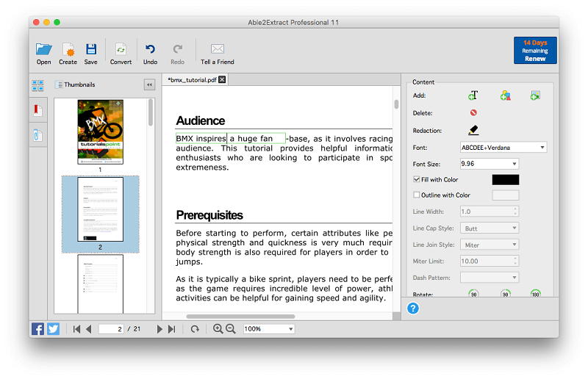588x379 pixels.
Task: Zoom out with the magnifier minus icon
Action: tap(230, 329)
